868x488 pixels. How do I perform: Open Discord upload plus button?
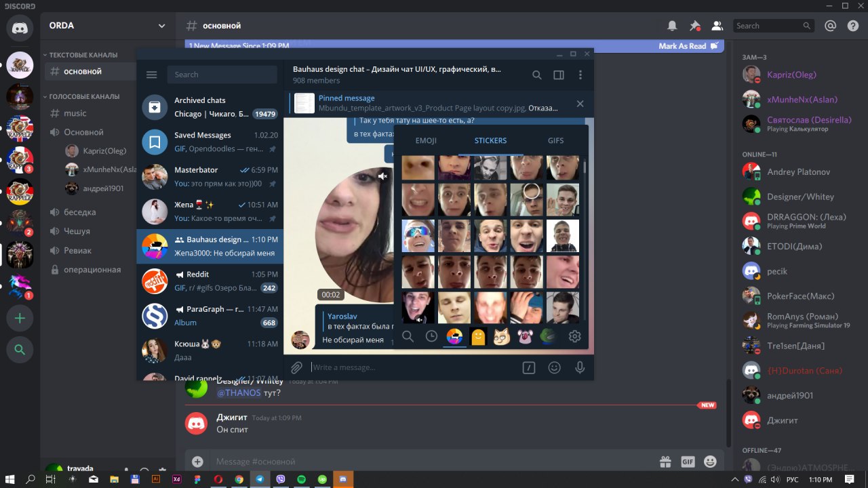pyautogui.click(x=197, y=462)
